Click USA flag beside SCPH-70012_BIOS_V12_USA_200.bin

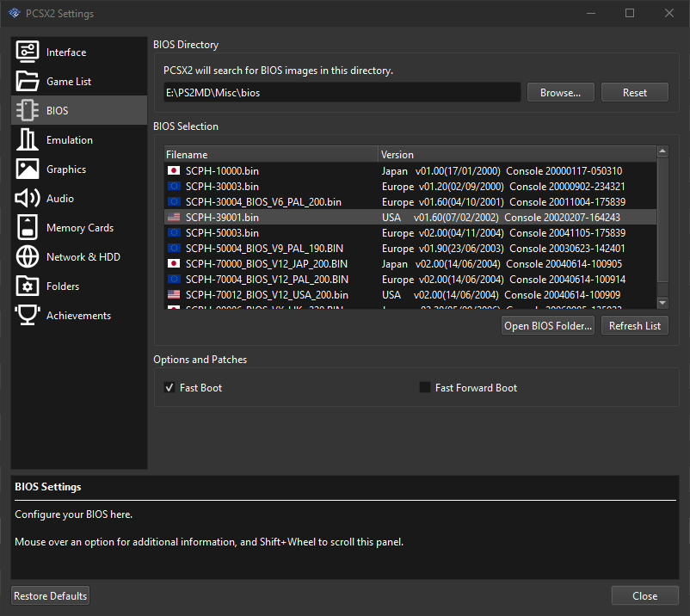[x=174, y=294]
